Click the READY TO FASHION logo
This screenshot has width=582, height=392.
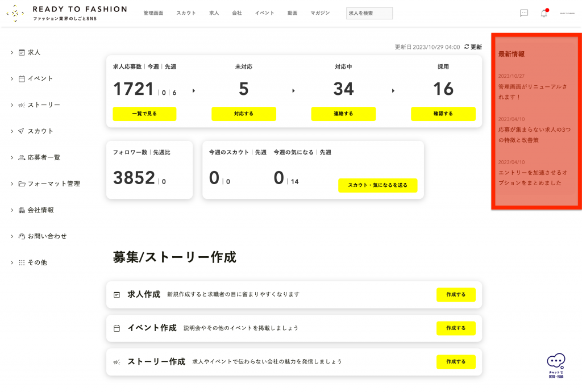[66, 13]
